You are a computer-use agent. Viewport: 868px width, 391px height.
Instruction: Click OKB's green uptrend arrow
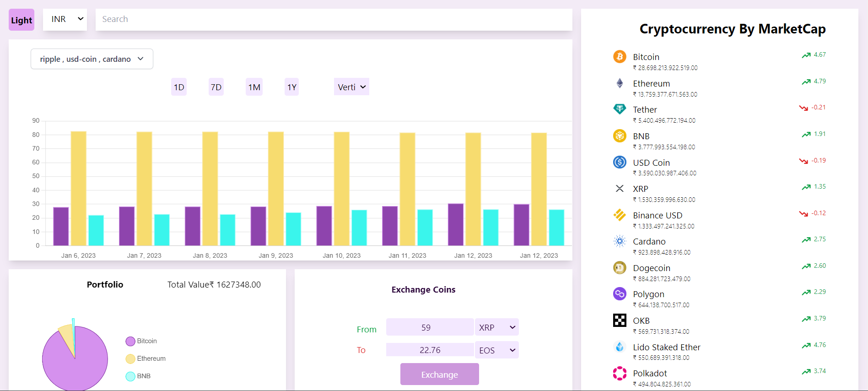coord(806,319)
